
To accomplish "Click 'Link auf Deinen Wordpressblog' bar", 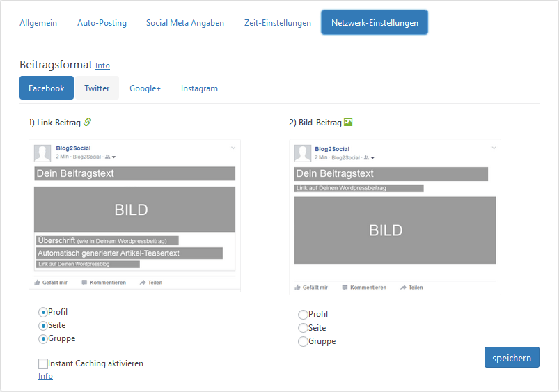I will pyautogui.click(x=88, y=265).
